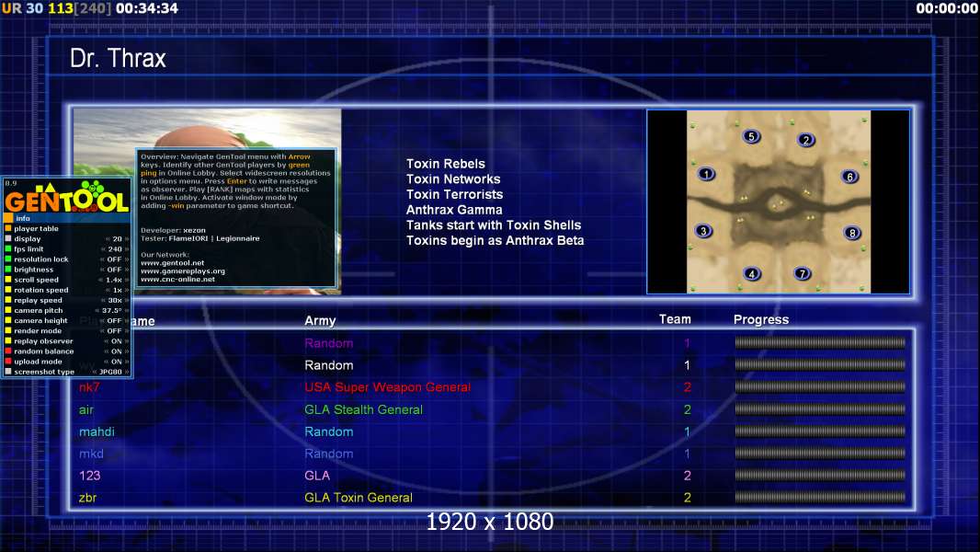The height and width of the screenshot is (552, 980).
Task: Increase rotation speed with right arrows
Action: (x=126, y=290)
